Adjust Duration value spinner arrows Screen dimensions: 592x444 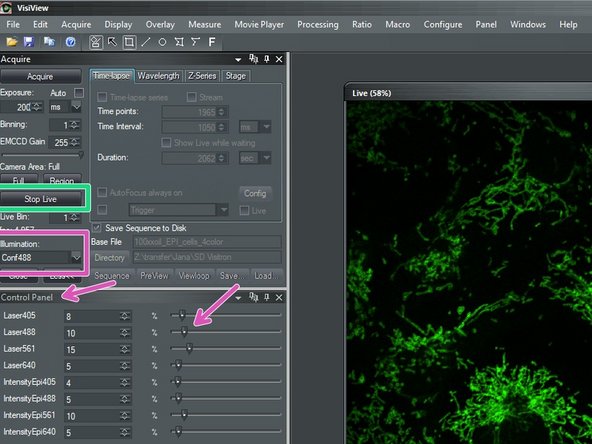point(221,158)
